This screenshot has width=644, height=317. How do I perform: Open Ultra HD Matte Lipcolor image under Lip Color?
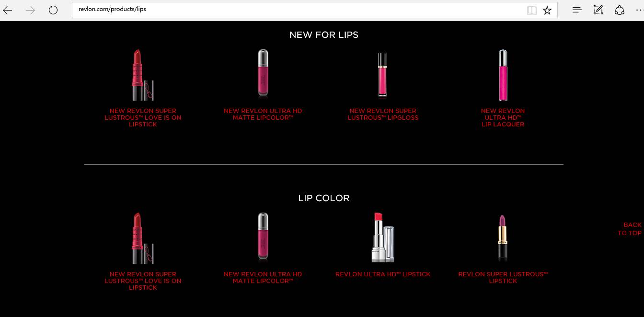coord(263,237)
